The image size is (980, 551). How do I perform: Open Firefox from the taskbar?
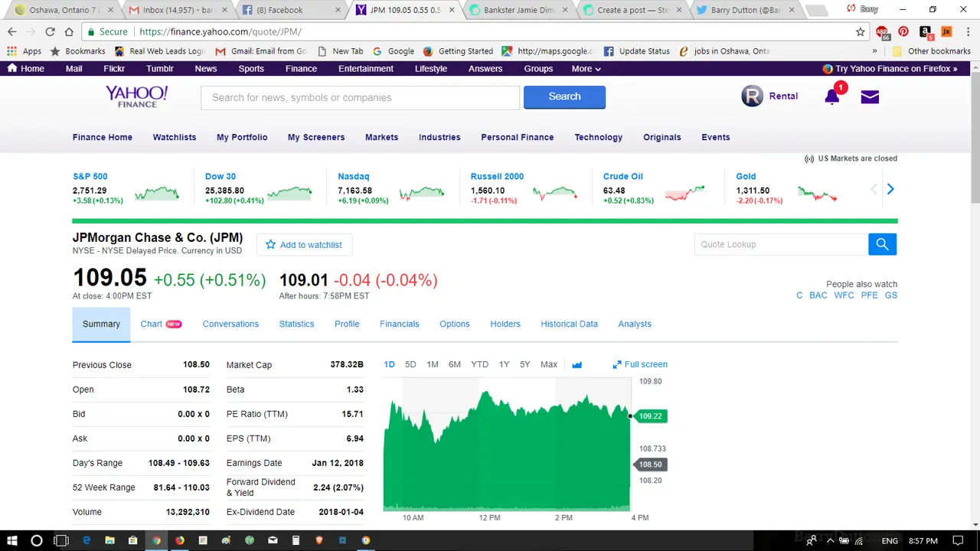coord(179,540)
